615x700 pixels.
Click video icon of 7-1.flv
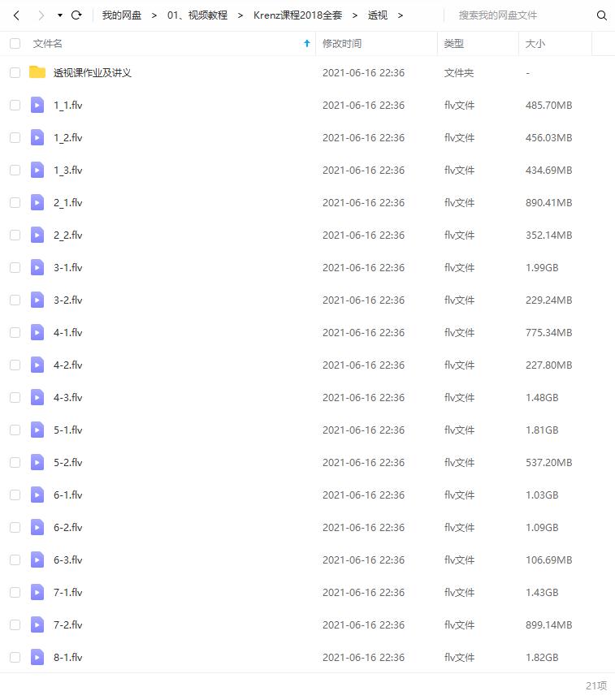tap(37, 592)
